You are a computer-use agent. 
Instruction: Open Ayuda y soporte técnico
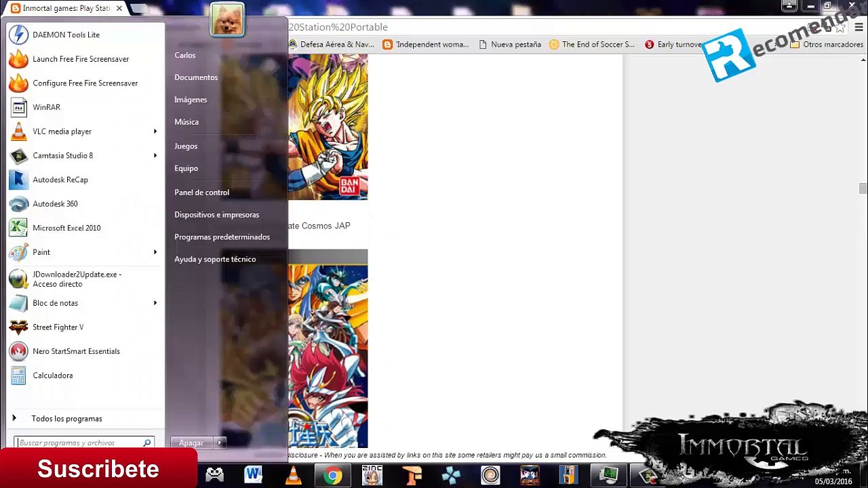point(215,259)
